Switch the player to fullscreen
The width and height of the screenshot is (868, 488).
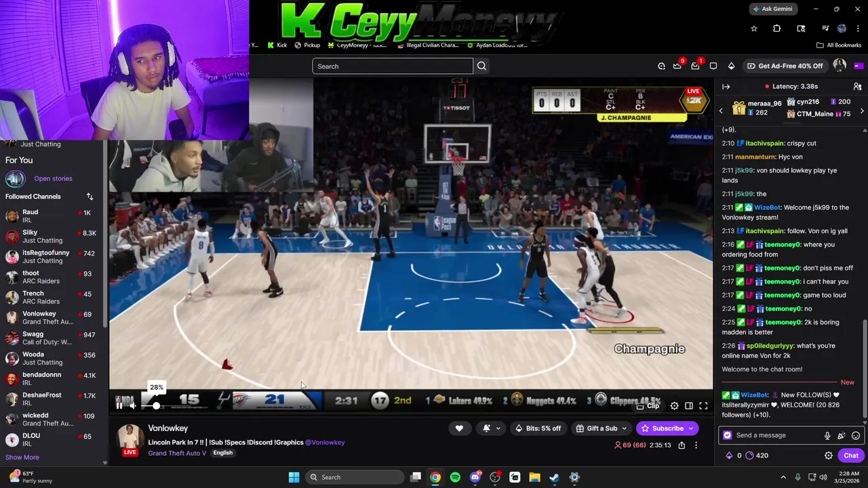coord(703,406)
